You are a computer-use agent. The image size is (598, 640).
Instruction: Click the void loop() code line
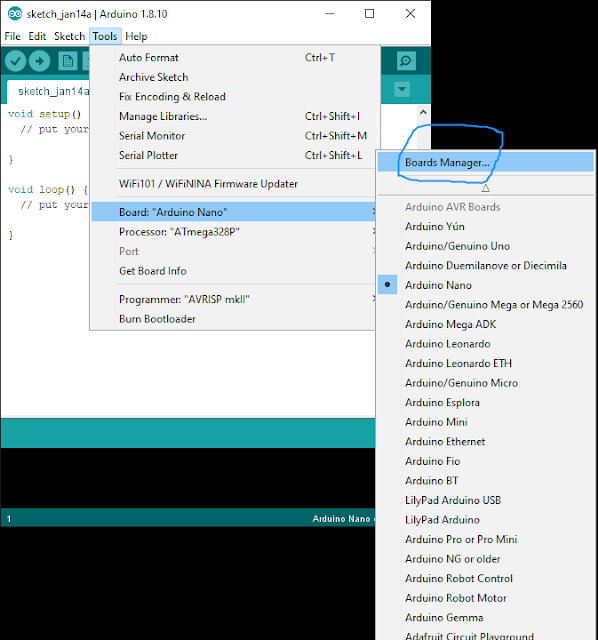48,190
